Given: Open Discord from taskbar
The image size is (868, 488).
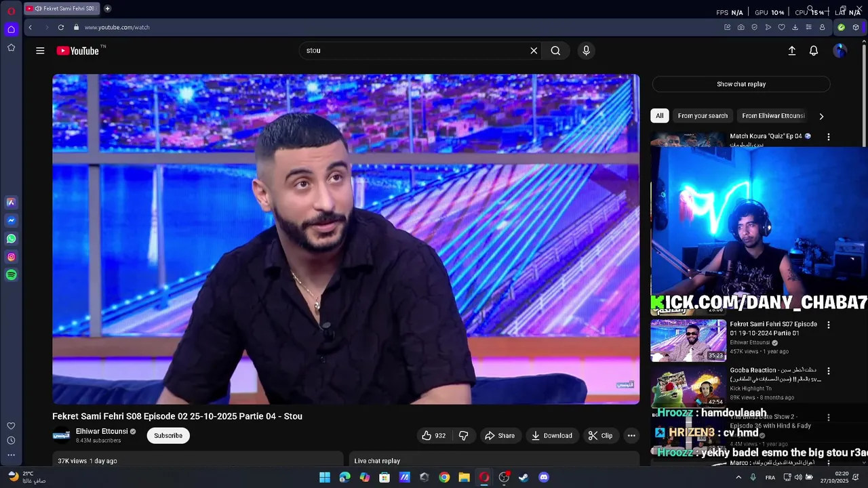Looking at the screenshot, I should point(543,477).
